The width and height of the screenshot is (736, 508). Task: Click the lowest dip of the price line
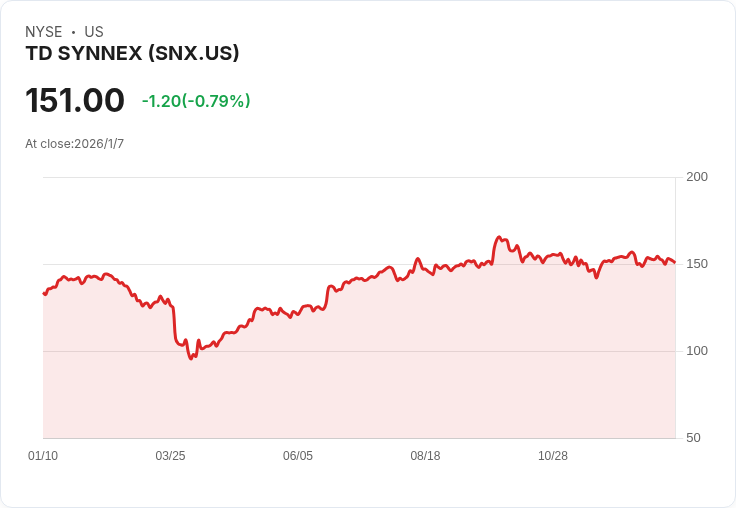tap(191, 358)
